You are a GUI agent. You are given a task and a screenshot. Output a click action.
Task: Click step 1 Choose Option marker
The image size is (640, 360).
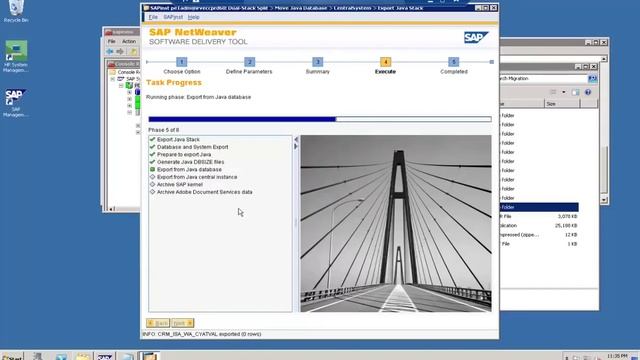(182, 62)
